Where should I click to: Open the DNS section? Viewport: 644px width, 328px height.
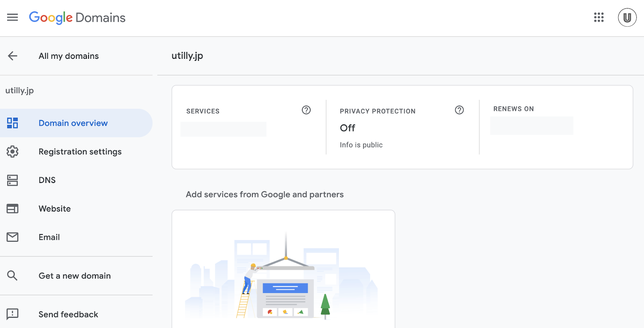point(76,180)
